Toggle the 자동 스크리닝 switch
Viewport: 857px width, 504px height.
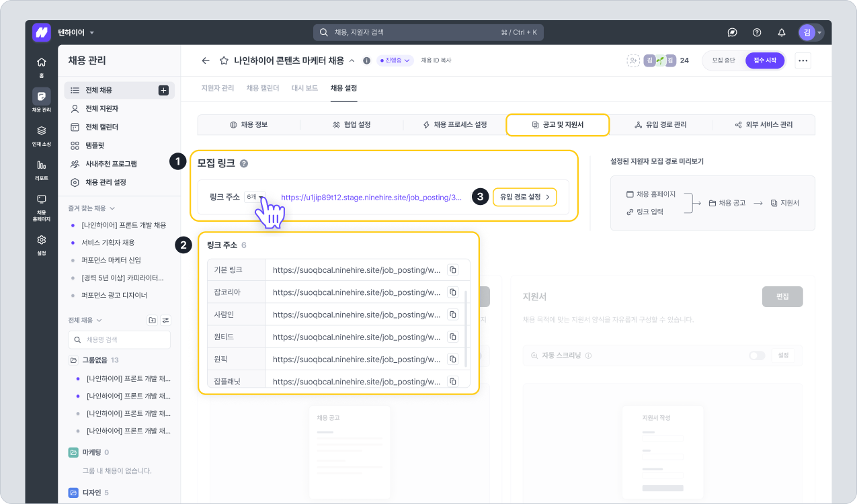coord(757,355)
